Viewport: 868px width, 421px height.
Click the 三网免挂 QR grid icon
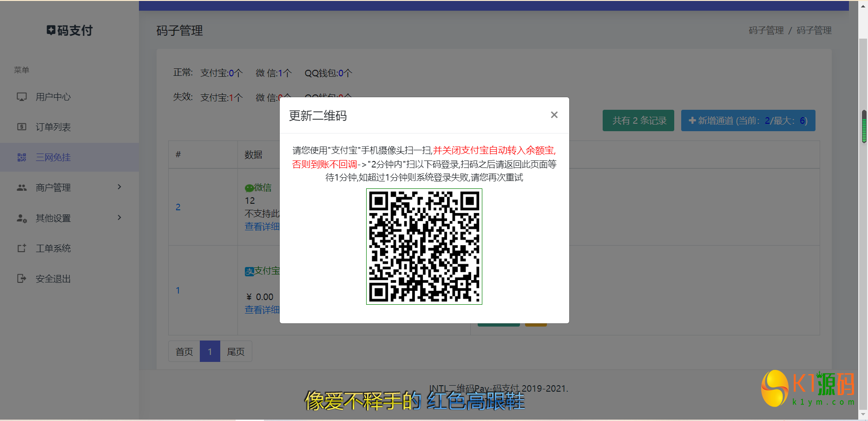[x=22, y=157]
